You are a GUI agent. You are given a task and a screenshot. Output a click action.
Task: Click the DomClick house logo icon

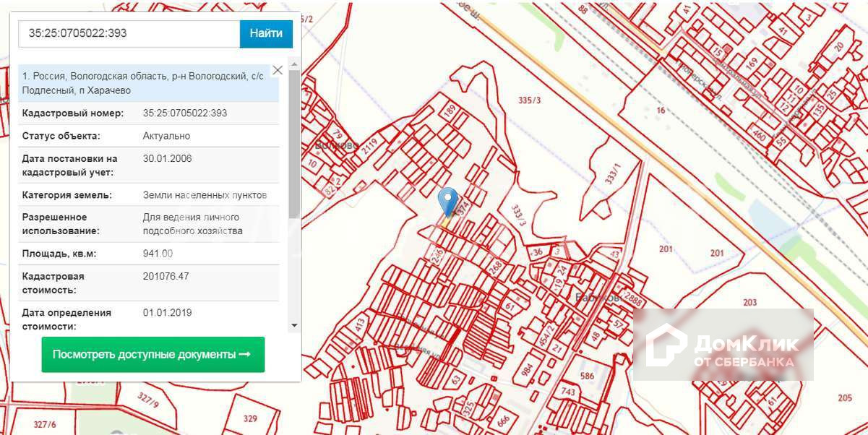point(666,345)
